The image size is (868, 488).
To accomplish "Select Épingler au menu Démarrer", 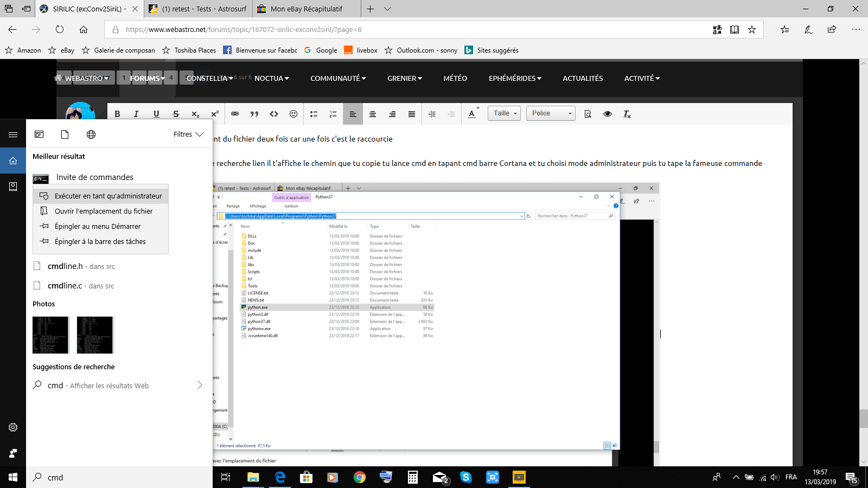I will click(x=101, y=226).
